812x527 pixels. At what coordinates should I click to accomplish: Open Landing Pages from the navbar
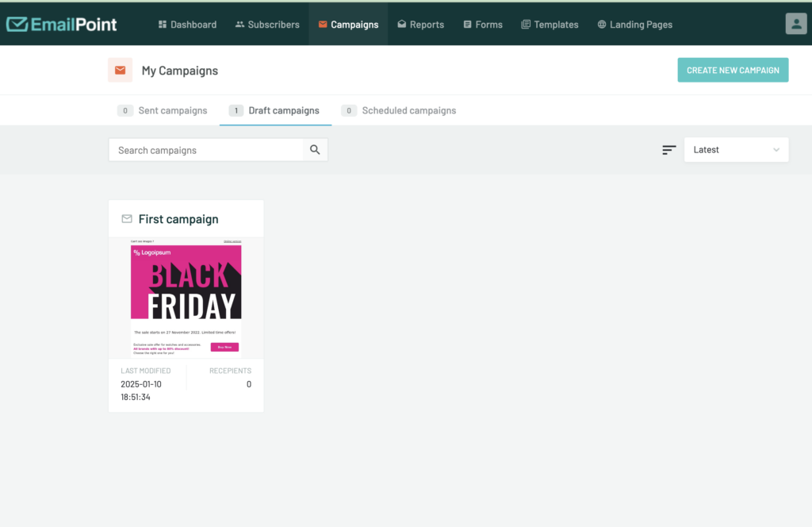point(634,25)
